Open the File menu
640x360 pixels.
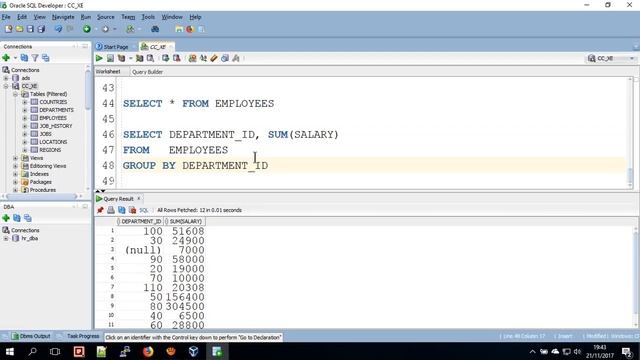[x=6, y=17]
